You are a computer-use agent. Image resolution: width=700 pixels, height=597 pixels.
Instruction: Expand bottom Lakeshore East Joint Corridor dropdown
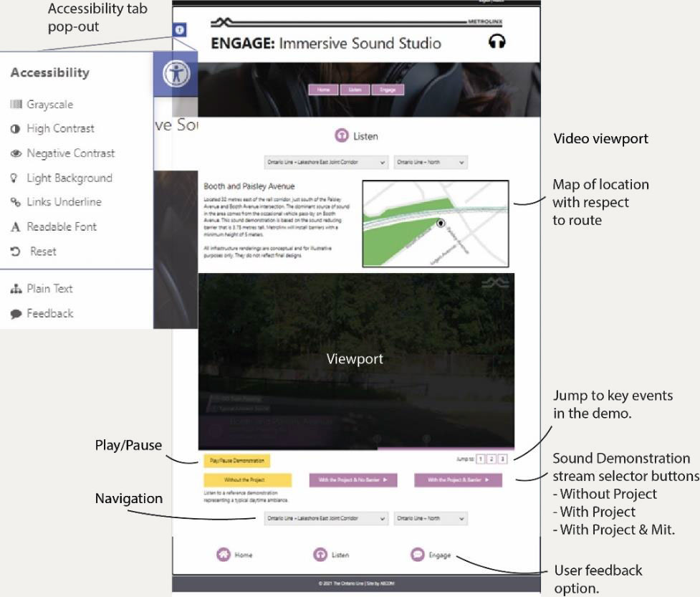click(x=326, y=517)
